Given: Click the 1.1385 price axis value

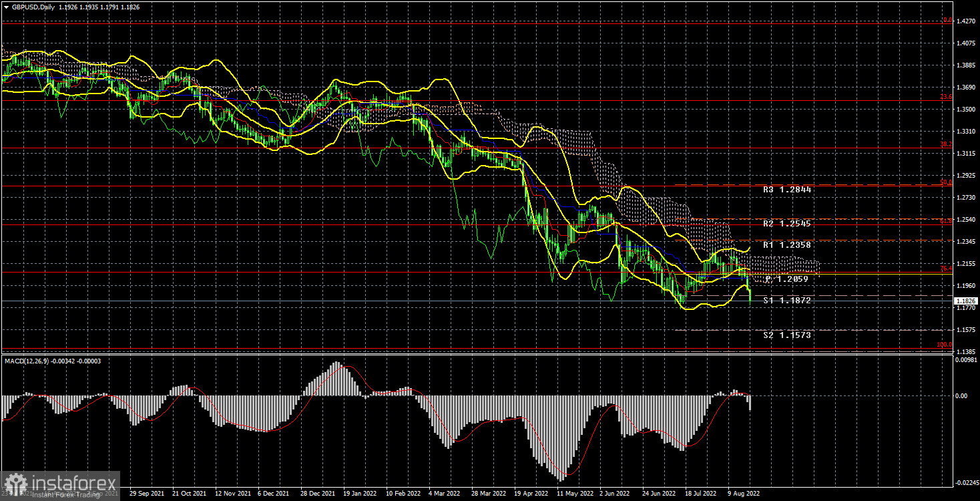Looking at the screenshot, I should [965, 351].
